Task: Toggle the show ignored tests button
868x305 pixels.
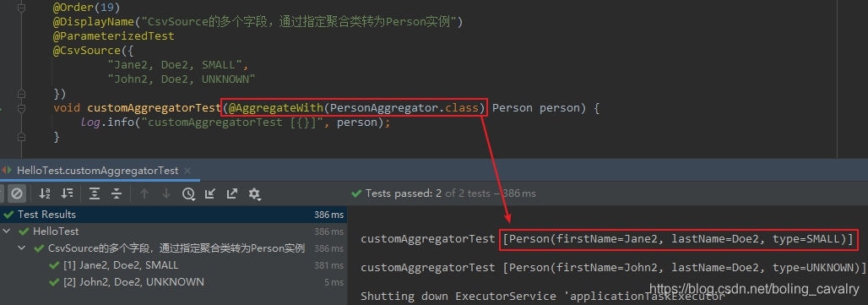Action: point(17,193)
